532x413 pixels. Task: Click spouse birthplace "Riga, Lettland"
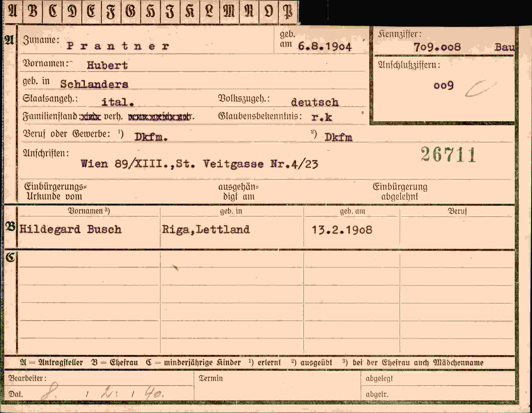tap(206, 230)
